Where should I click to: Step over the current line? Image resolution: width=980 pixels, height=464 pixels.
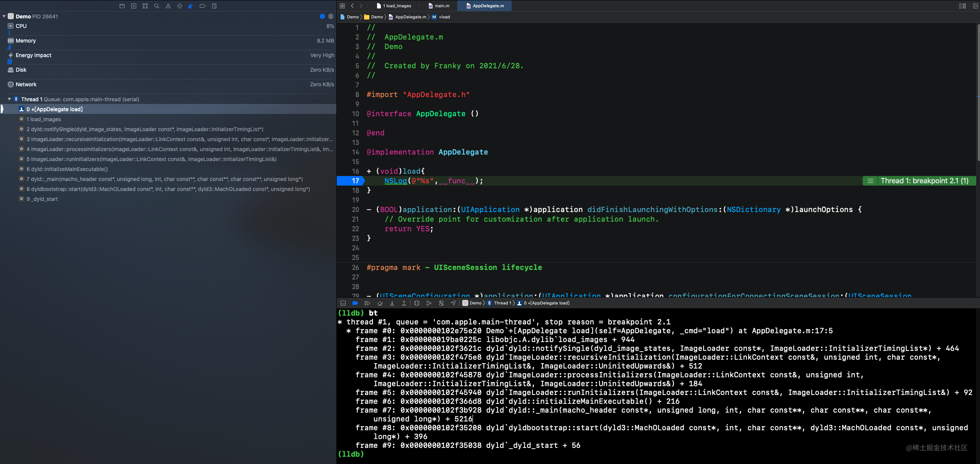(x=380, y=303)
